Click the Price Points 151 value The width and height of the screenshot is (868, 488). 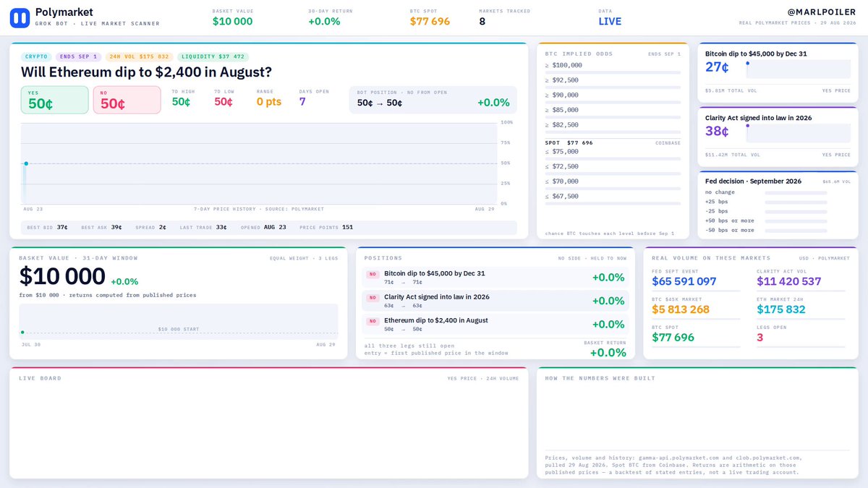click(x=347, y=228)
